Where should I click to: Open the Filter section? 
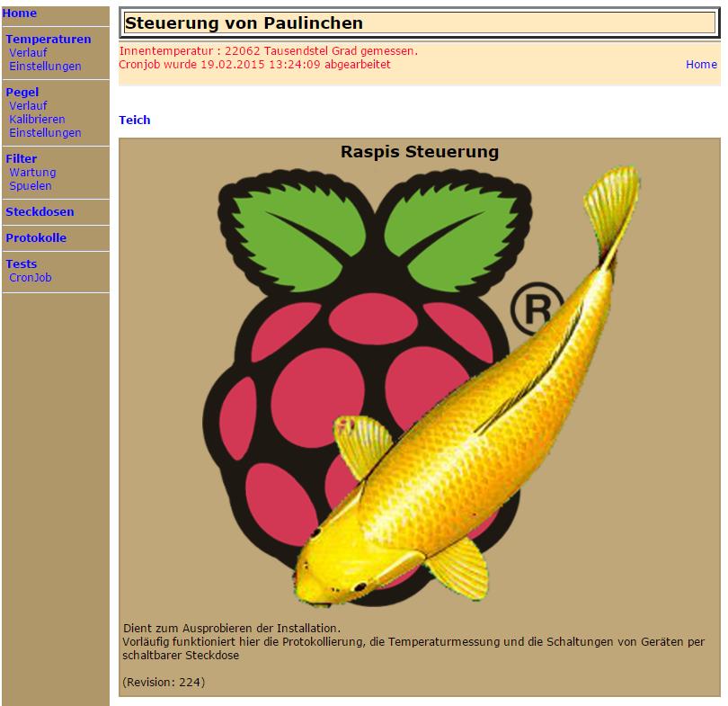(22, 159)
